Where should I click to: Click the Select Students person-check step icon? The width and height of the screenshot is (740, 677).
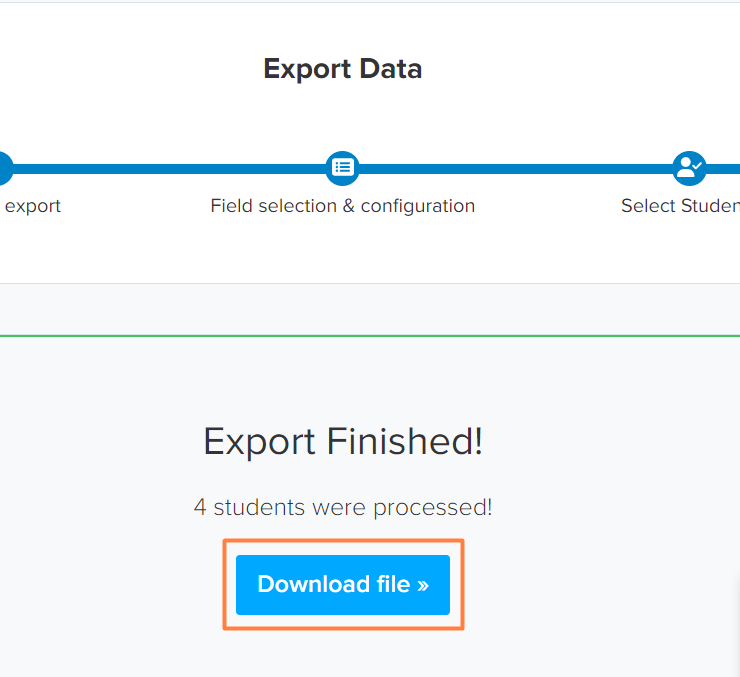point(689,168)
